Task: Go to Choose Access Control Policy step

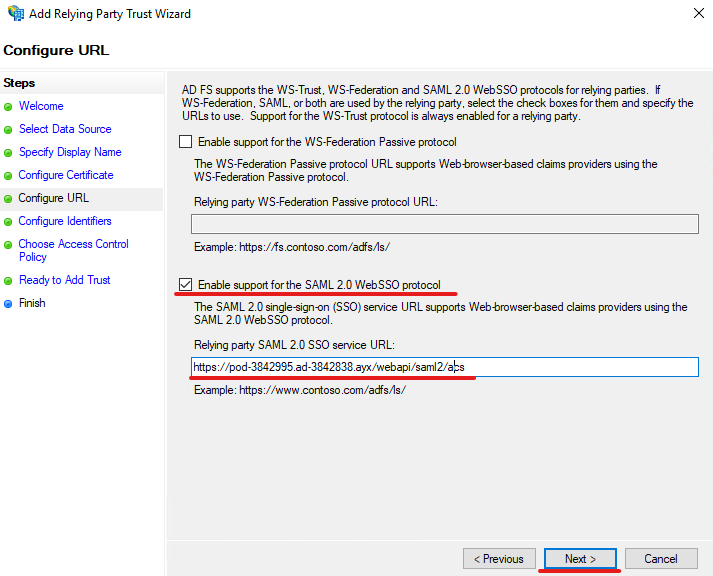Action: (74, 250)
